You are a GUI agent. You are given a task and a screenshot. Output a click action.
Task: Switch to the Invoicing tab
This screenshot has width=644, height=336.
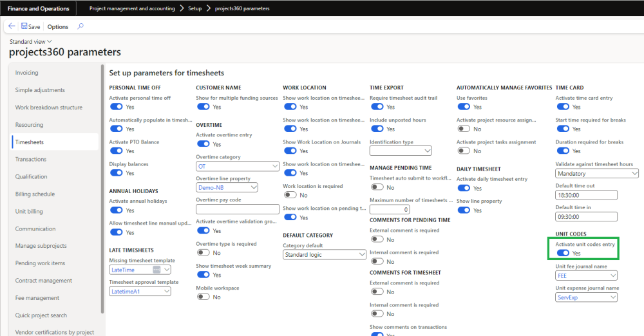[27, 73]
